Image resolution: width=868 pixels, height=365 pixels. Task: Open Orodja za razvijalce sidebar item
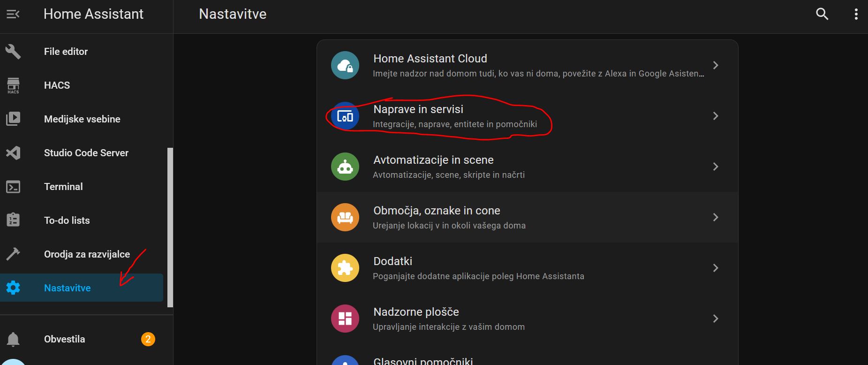point(82,254)
